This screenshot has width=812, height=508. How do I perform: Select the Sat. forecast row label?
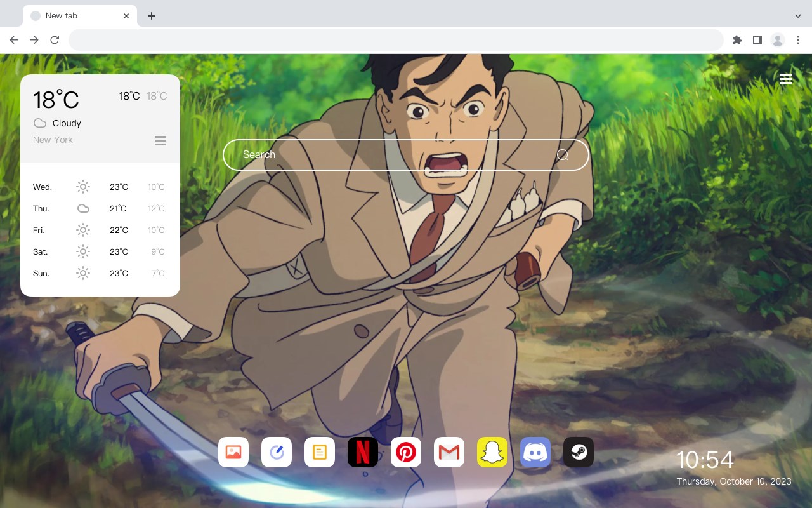coord(41,252)
